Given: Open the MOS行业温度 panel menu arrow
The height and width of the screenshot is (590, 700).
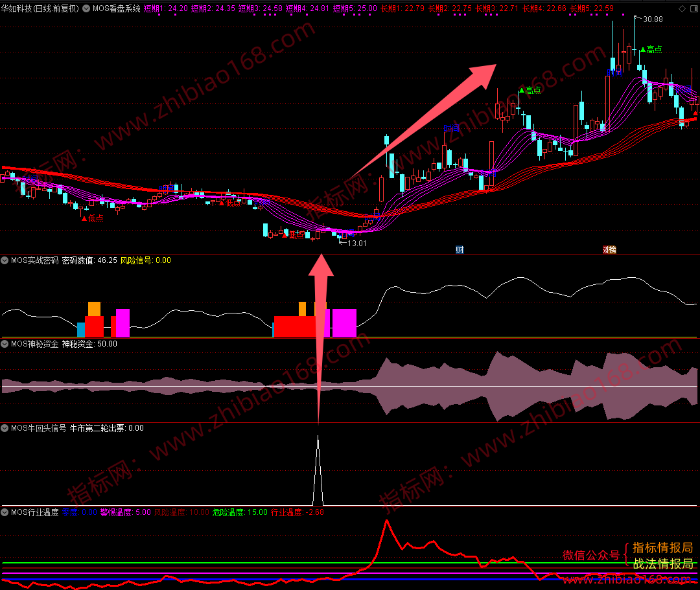Looking at the screenshot, I should pyautogui.click(x=5, y=512).
